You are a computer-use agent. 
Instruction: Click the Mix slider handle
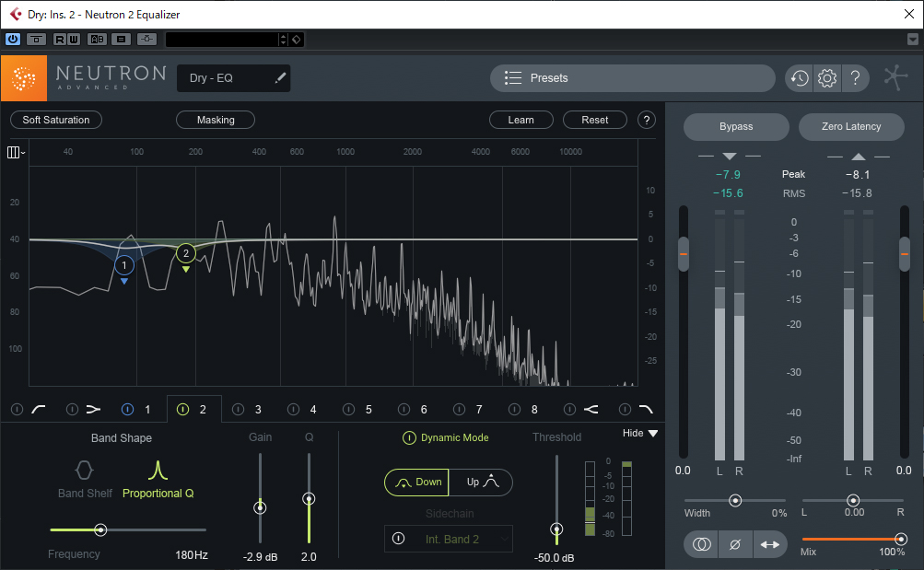point(900,539)
